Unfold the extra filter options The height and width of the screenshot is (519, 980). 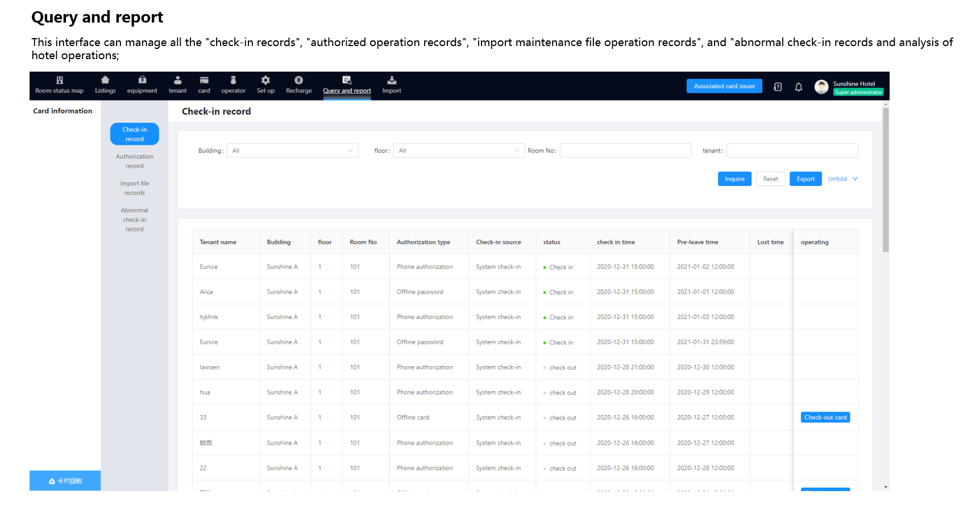tap(842, 179)
